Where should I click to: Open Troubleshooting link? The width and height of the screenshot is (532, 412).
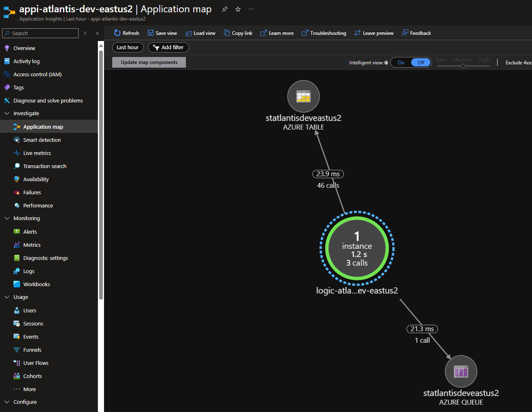point(324,33)
